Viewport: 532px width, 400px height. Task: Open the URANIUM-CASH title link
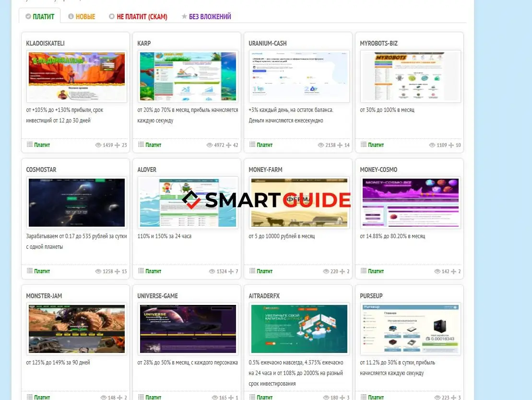click(x=267, y=43)
